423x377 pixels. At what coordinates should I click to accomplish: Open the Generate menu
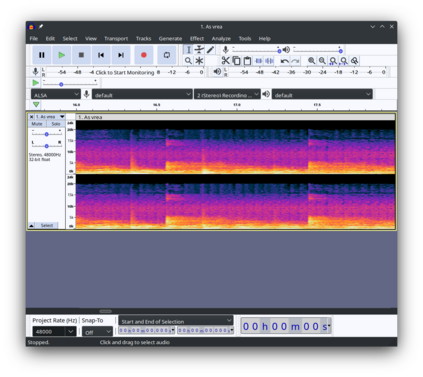click(170, 39)
